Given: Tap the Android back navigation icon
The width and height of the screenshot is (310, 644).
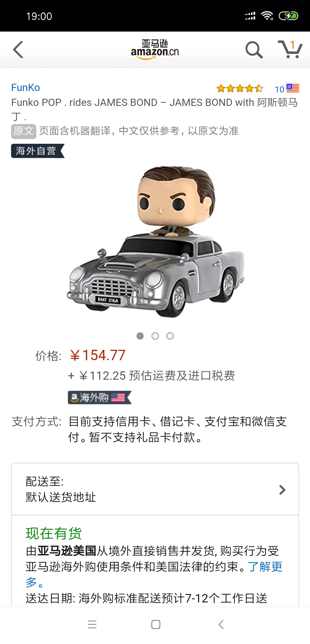Looking at the screenshot, I should click(x=221, y=624).
